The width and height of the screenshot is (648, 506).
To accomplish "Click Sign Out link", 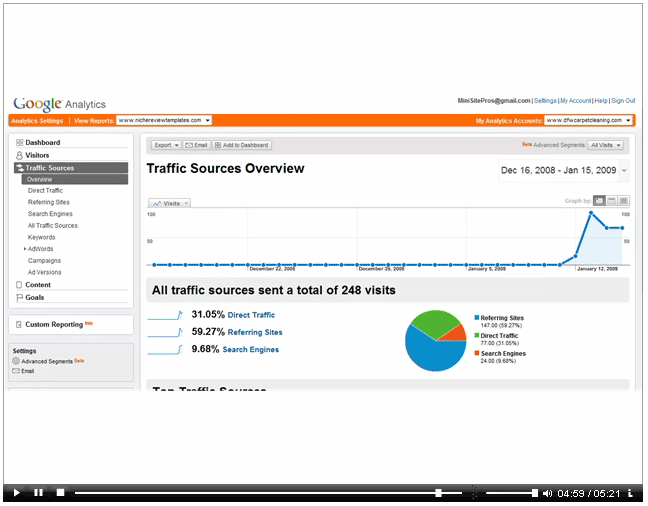I will pos(623,101).
